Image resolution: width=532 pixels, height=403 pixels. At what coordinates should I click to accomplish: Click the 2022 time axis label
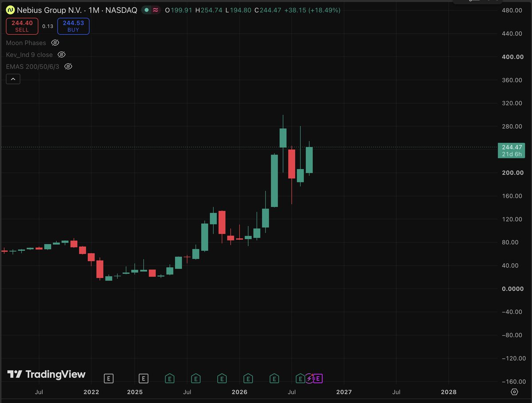pyautogui.click(x=91, y=392)
